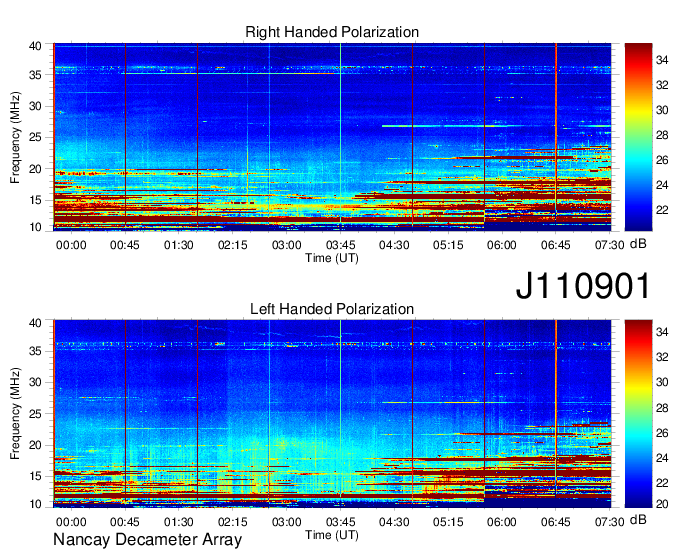This screenshot has width=680, height=552.
Task: Click the "03:45" time tick on the Left Handed plot
Action: tap(340, 522)
